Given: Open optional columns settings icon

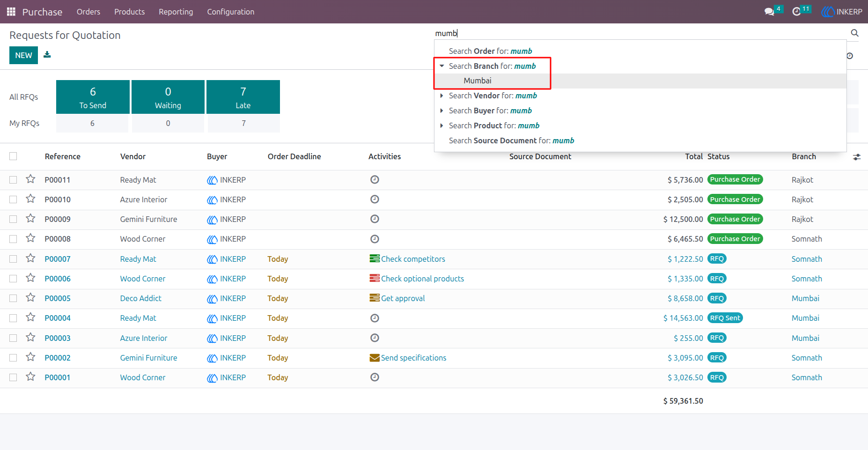Looking at the screenshot, I should [x=857, y=157].
